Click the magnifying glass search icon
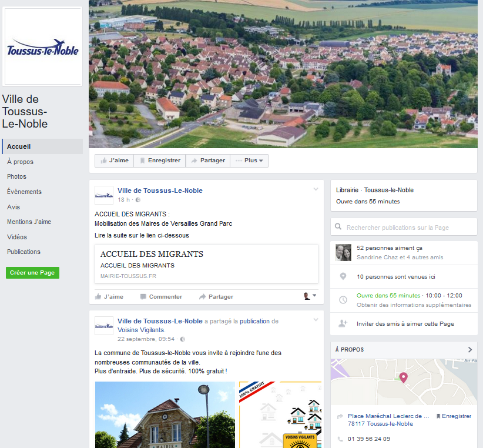 (x=338, y=227)
